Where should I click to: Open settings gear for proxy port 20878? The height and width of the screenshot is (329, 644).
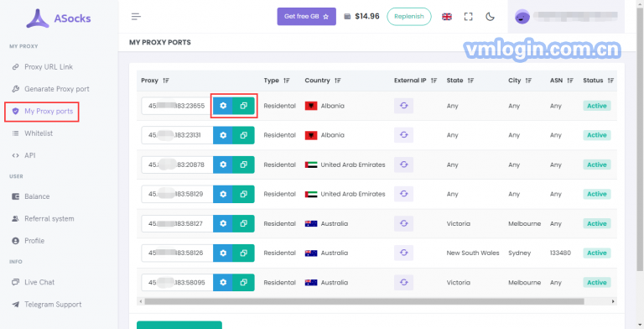(223, 164)
